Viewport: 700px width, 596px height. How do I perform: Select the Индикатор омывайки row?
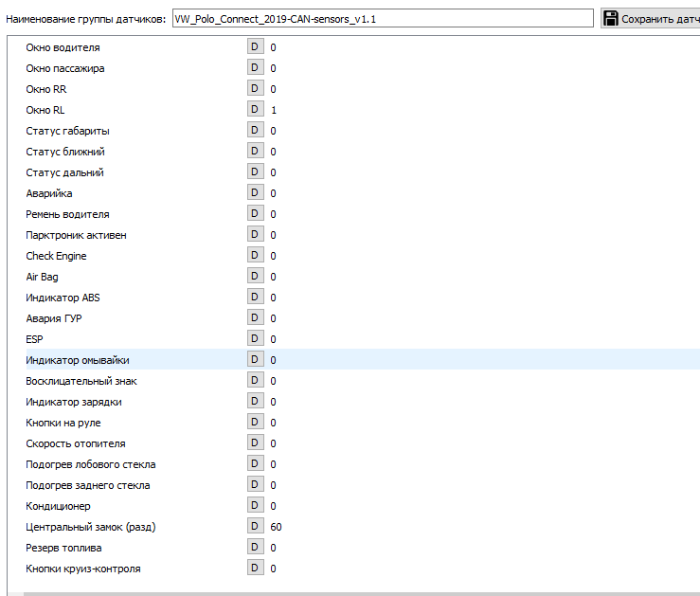pyautogui.click(x=78, y=360)
